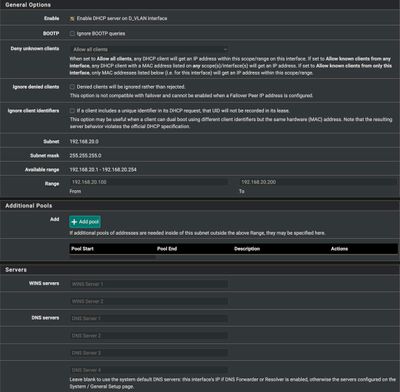Image resolution: width=400 pixels, height=392 pixels.
Task: Click the plus icon on Add pool
Action: click(x=74, y=222)
